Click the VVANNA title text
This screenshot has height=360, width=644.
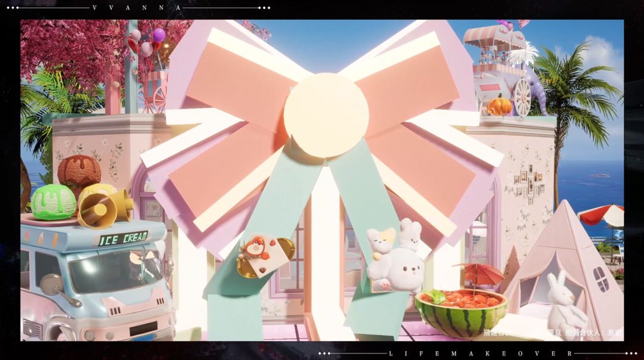coord(137,8)
